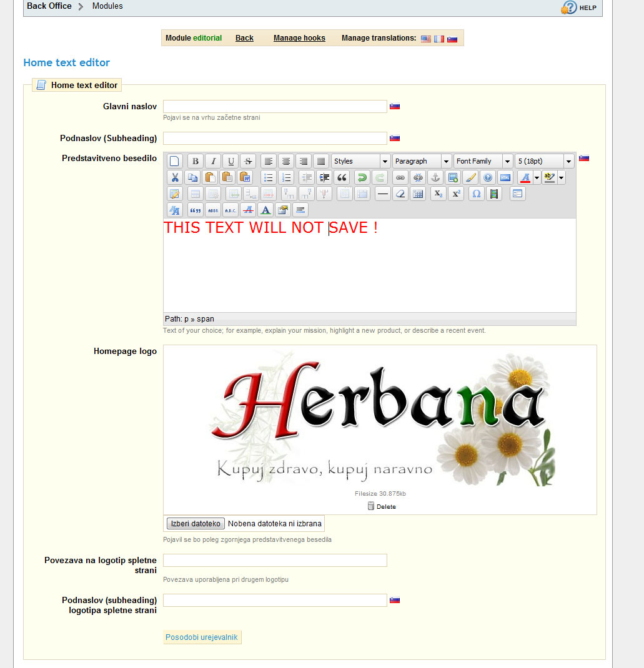Click the Unlink icon
This screenshot has height=668, width=644.
click(418, 177)
